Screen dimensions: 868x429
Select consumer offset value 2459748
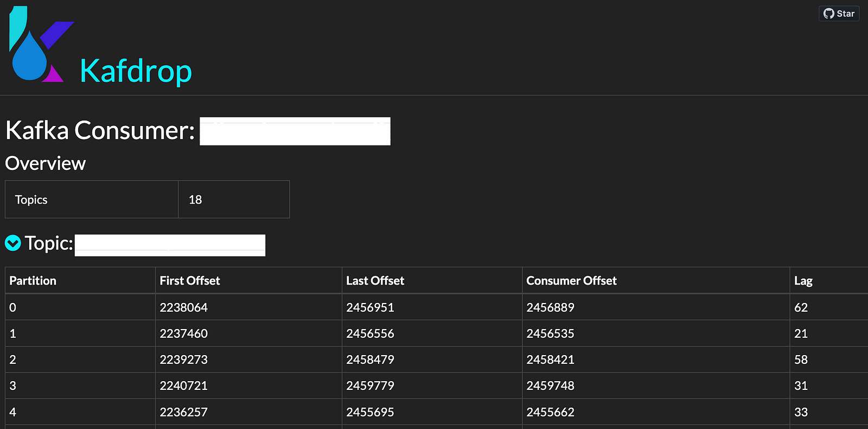point(551,386)
